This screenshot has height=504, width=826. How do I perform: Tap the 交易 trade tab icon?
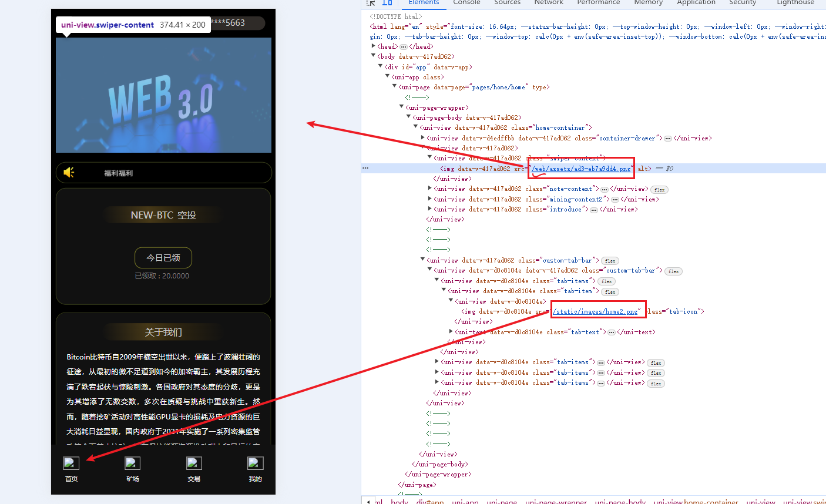click(x=194, y=463)
